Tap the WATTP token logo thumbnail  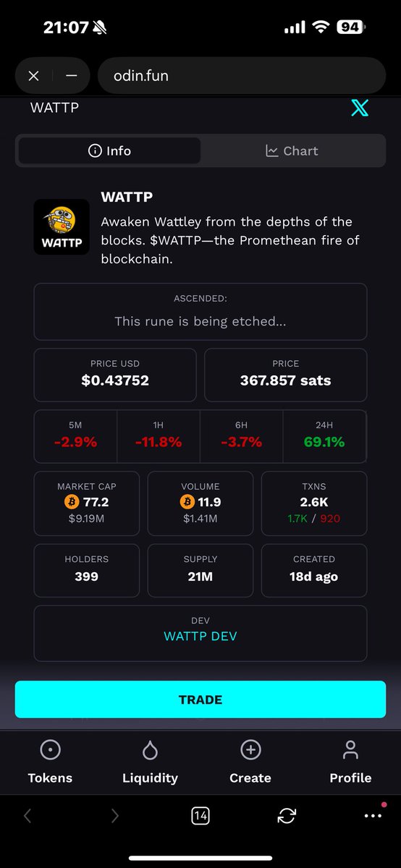(62, 227)
